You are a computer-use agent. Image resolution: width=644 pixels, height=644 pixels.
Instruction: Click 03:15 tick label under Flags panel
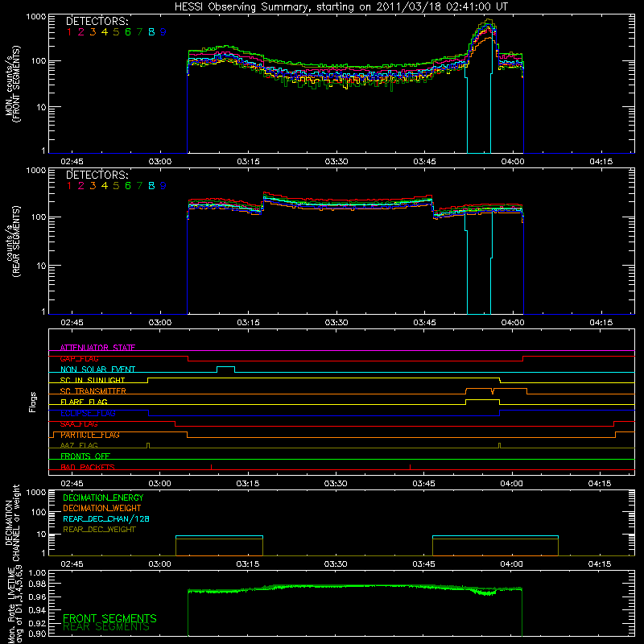[248, 484]
